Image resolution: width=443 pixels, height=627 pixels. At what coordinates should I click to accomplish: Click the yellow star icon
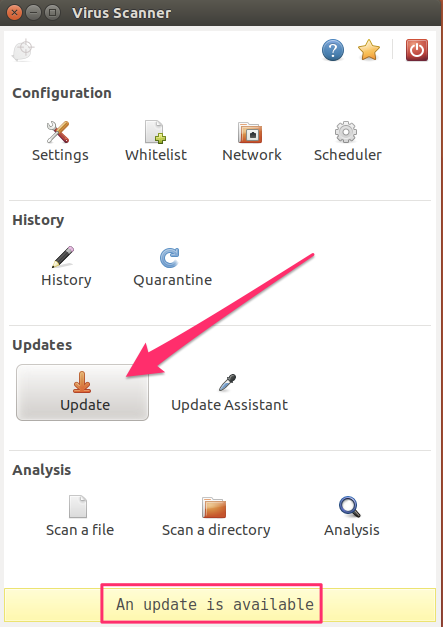coord(369,50)
